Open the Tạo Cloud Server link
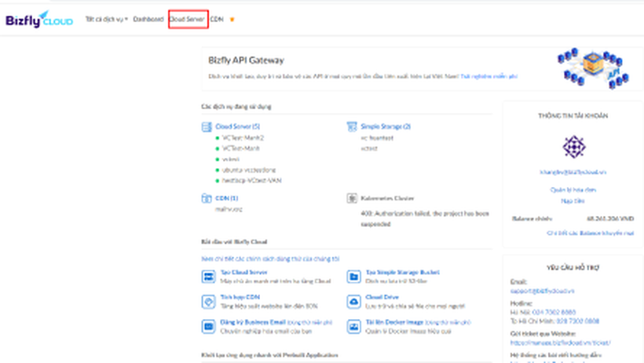The image size is (644, 363). click(x=244, y=272)
